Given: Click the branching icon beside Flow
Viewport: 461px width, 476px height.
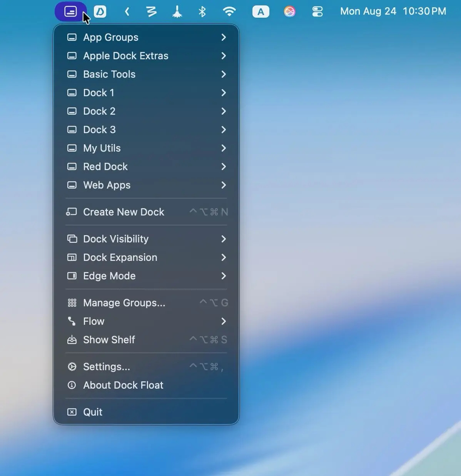Looking at the screenshot, I should [72, 321].
